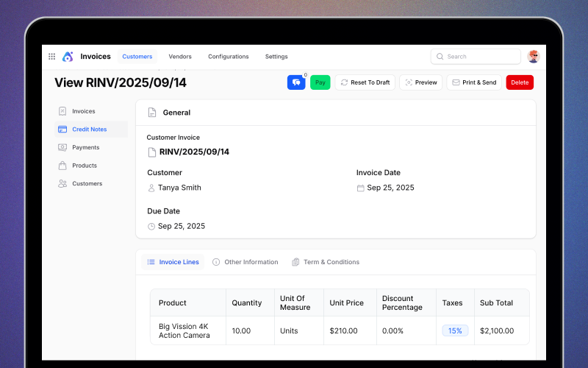Click the document icon beside RINV/2025/09/14
Image resolution: width=588 pixels, height=368 pixels.
[152, 152]
